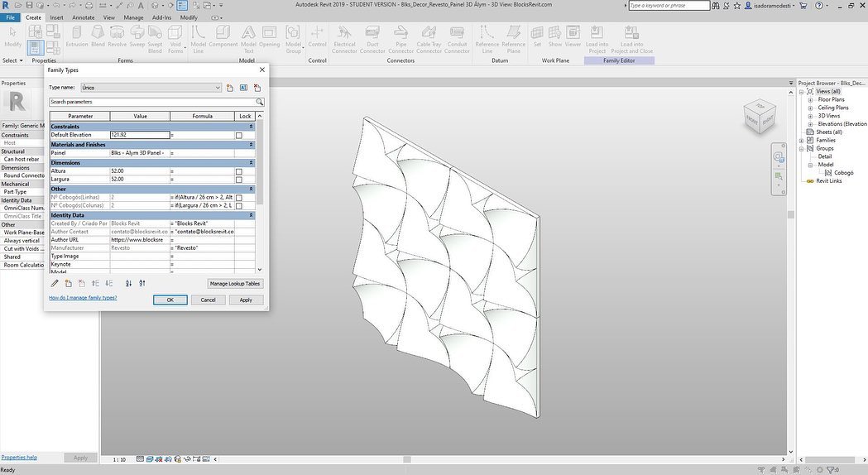868x475 pixels.
Task: Collapse the Materials and Finishes group
Action: tap(251, 145)
